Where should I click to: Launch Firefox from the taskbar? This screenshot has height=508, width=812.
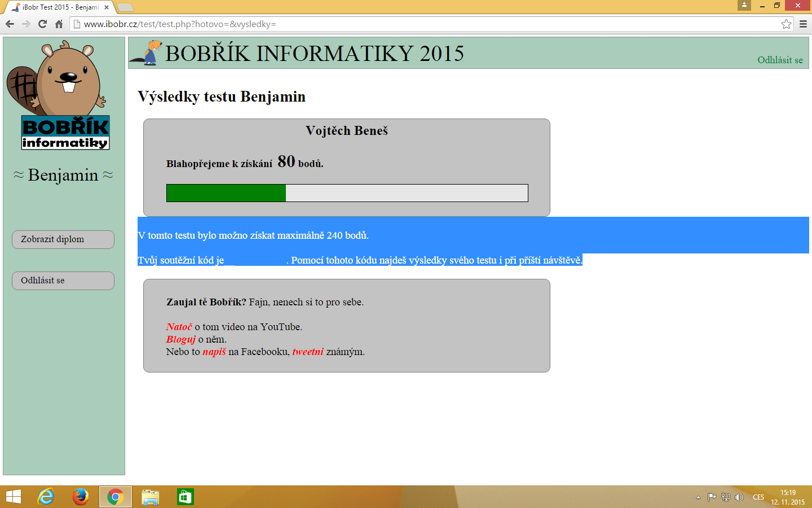(x=80, y=497)
